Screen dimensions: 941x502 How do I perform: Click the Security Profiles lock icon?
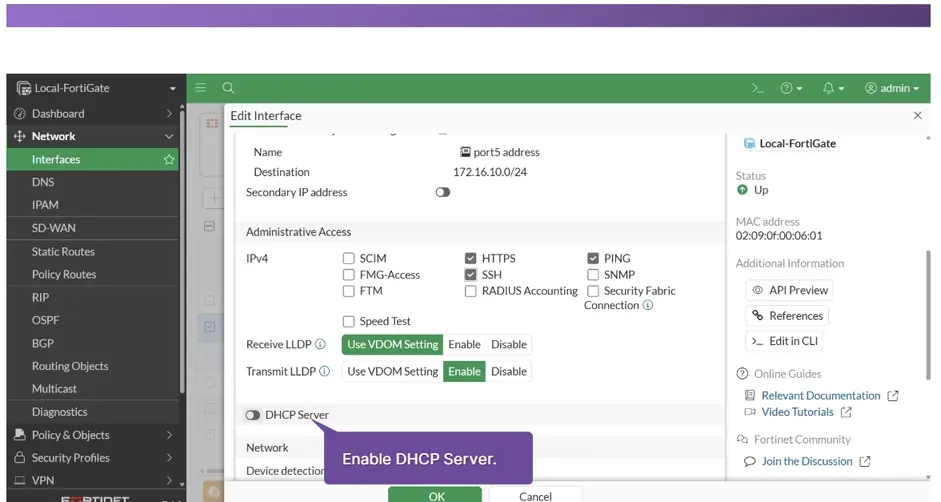tap(20, 458)
